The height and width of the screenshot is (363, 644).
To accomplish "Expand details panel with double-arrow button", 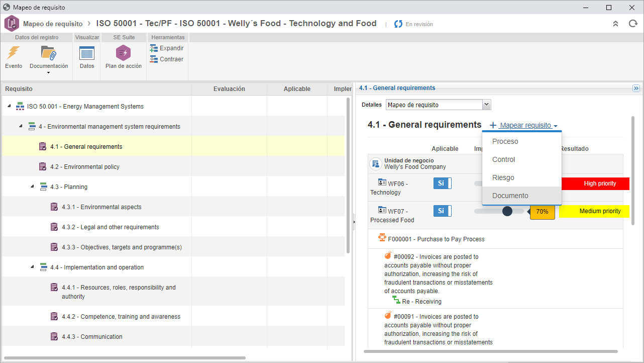I will point(636,88).
